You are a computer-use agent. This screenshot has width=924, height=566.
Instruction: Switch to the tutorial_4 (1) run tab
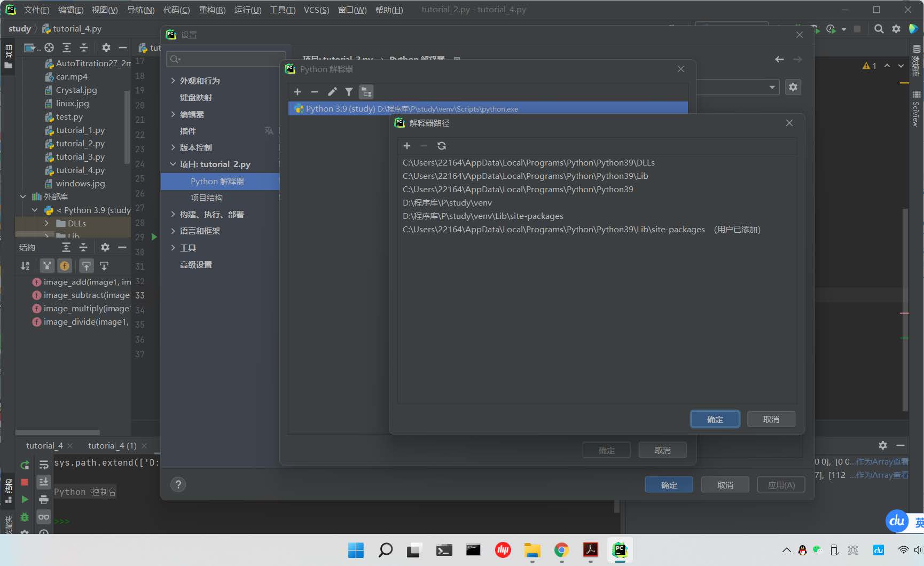point(112,445)
